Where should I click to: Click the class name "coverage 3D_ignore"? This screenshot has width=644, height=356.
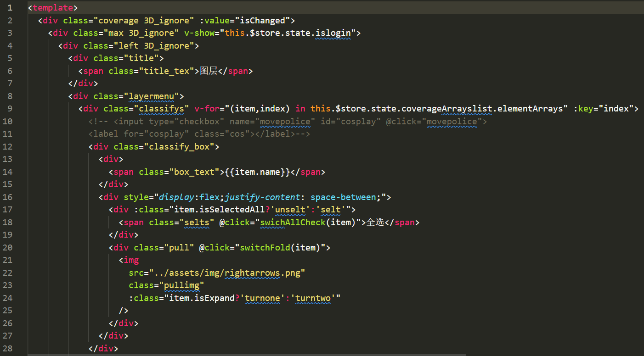pos(144,20)
